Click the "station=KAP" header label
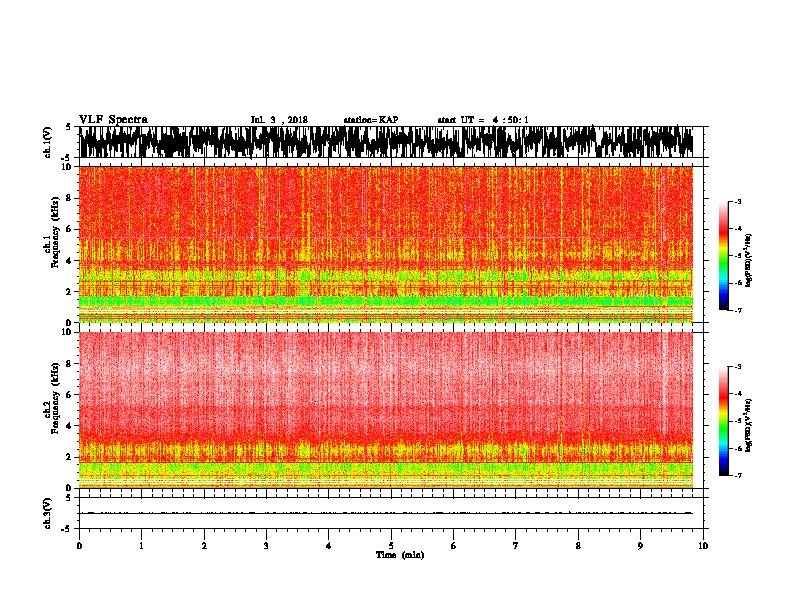Screen dimensions: 792x612 point(371,120)
